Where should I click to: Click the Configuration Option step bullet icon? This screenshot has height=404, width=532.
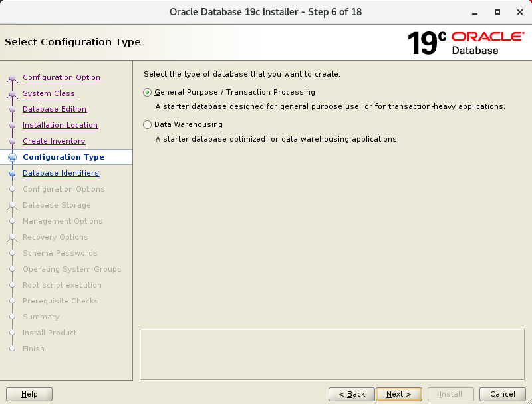pos(13,78)
